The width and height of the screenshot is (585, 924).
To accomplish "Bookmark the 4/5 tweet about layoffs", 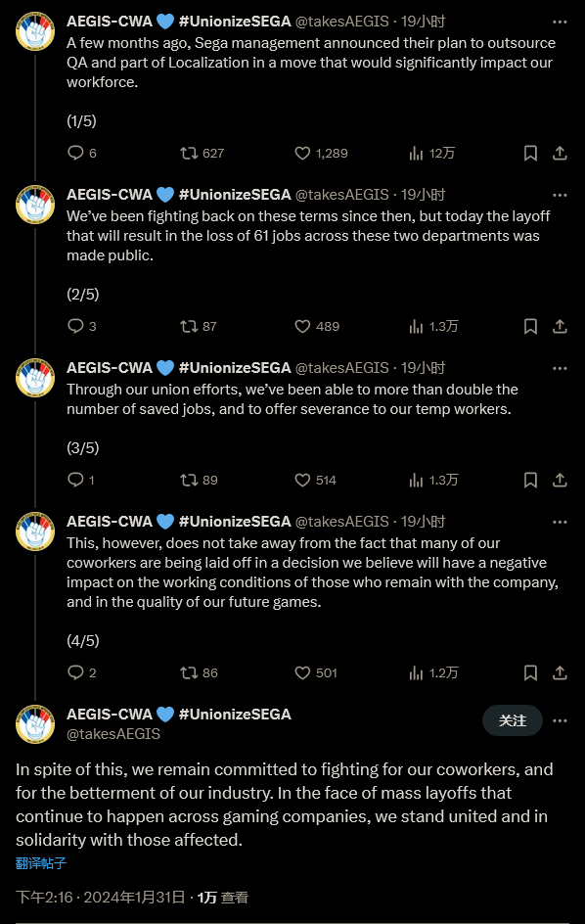I will [x=530, y=673].
